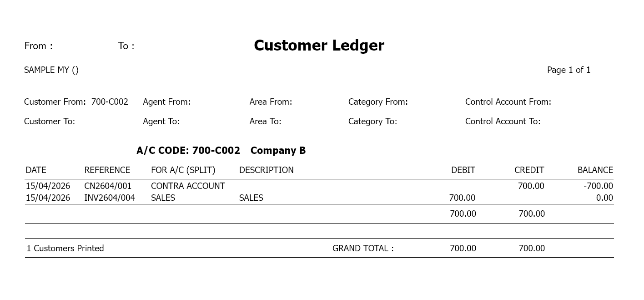
Task: Click the Company B account name
Action: tap(278, 151)
